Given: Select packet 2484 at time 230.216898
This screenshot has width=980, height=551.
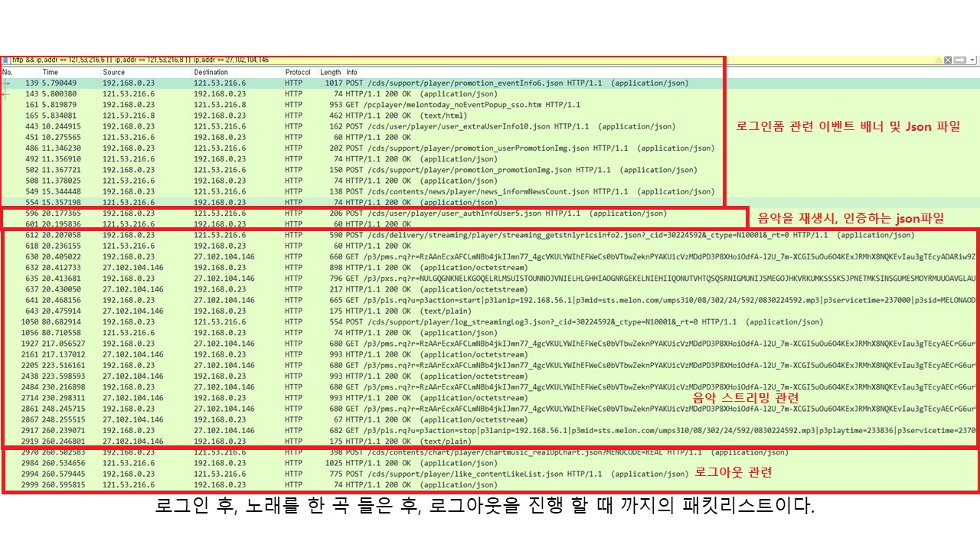Looking at the screenshot, I should 490,387.
